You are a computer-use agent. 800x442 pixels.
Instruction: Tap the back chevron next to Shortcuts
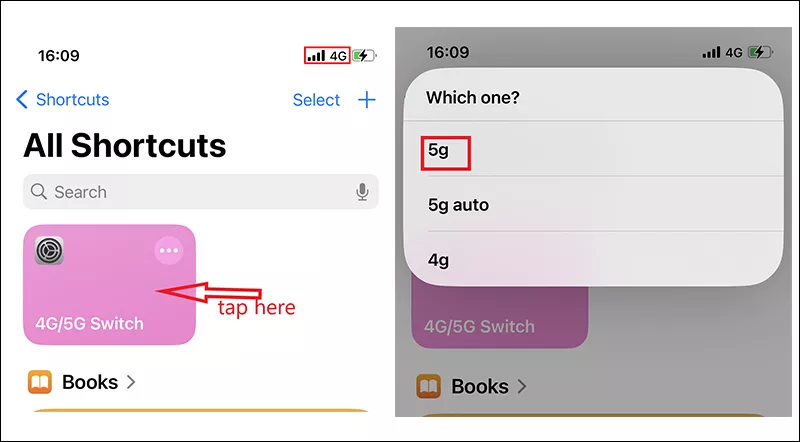[x=22, y=100]
